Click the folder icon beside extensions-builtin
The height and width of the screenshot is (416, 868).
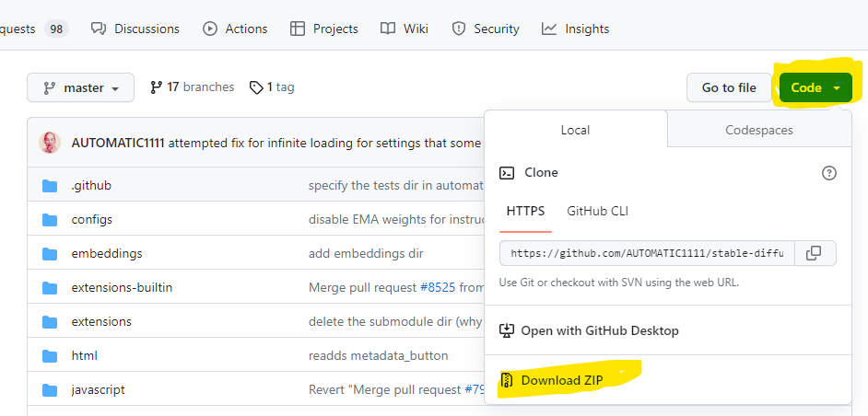50,288
